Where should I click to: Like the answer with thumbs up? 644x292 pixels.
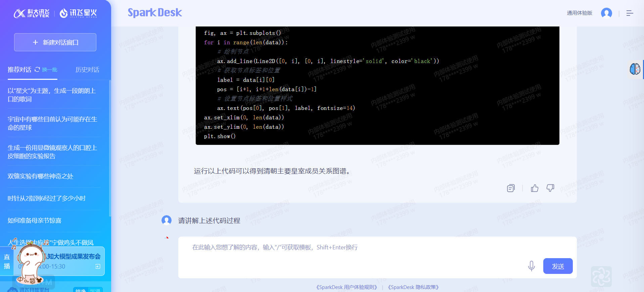pyautogui.click(x=535, y=188)
